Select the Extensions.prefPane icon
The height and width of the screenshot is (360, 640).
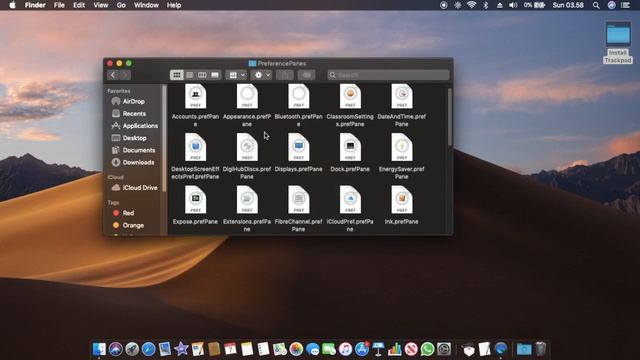click(247, 200)
